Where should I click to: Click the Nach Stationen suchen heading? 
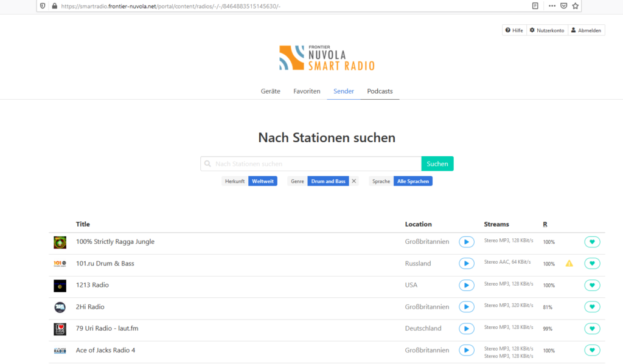pyautogui.click(x=327, y=137)
